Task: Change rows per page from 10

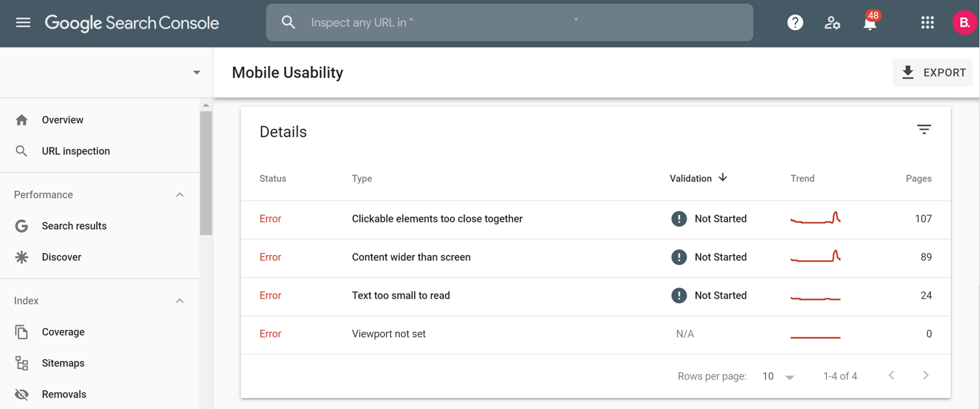Action: point(776,376)
